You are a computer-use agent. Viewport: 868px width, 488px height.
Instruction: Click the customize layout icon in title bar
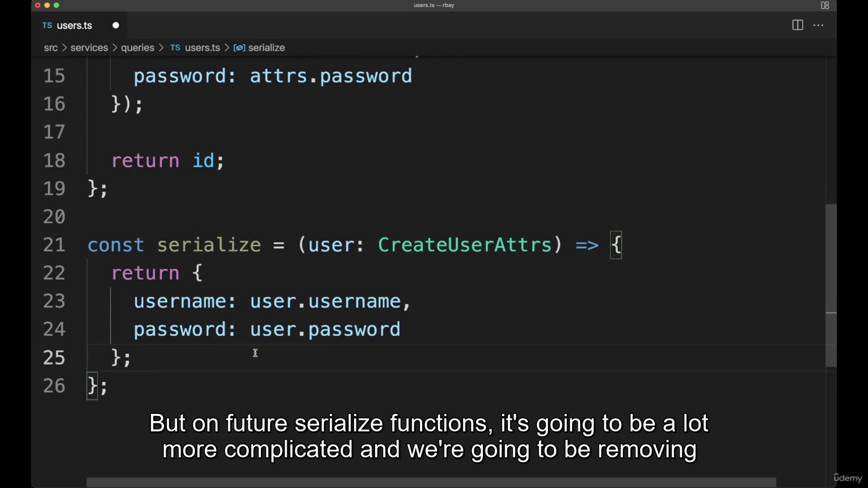pos(825,5)
